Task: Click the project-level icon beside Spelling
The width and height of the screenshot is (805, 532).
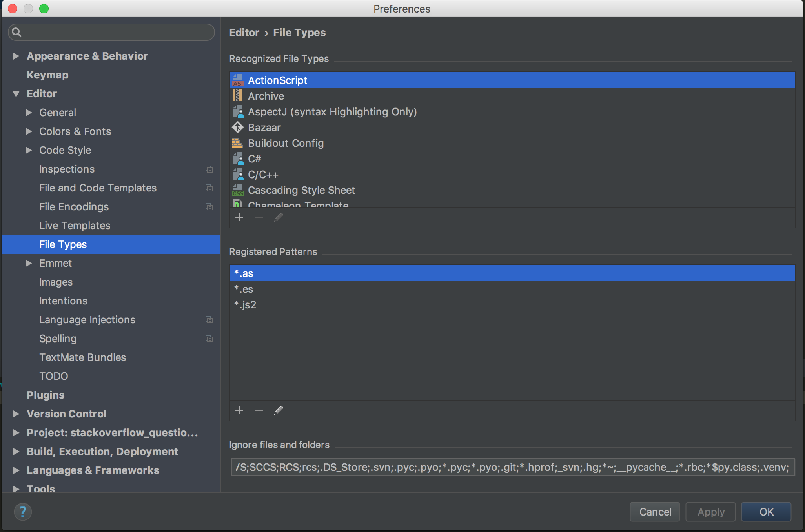Action: tap(209, 339)
